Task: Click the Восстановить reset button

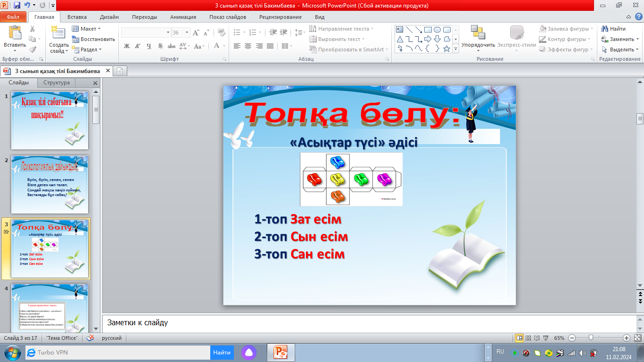Action: (94, 39)
